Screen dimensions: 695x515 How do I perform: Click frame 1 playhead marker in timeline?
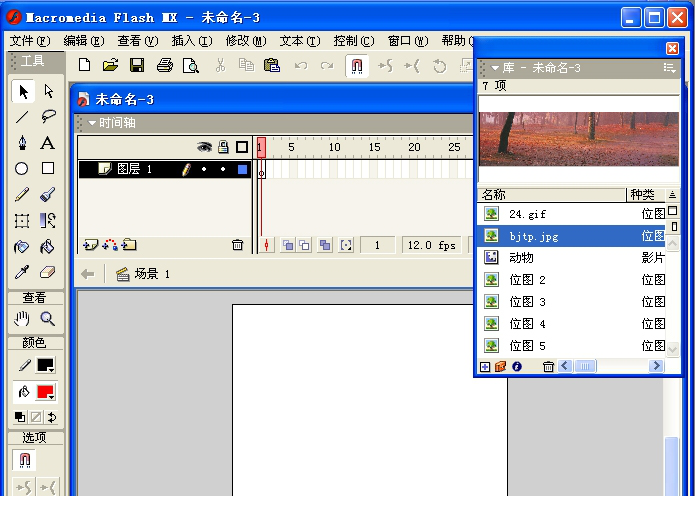261,147
